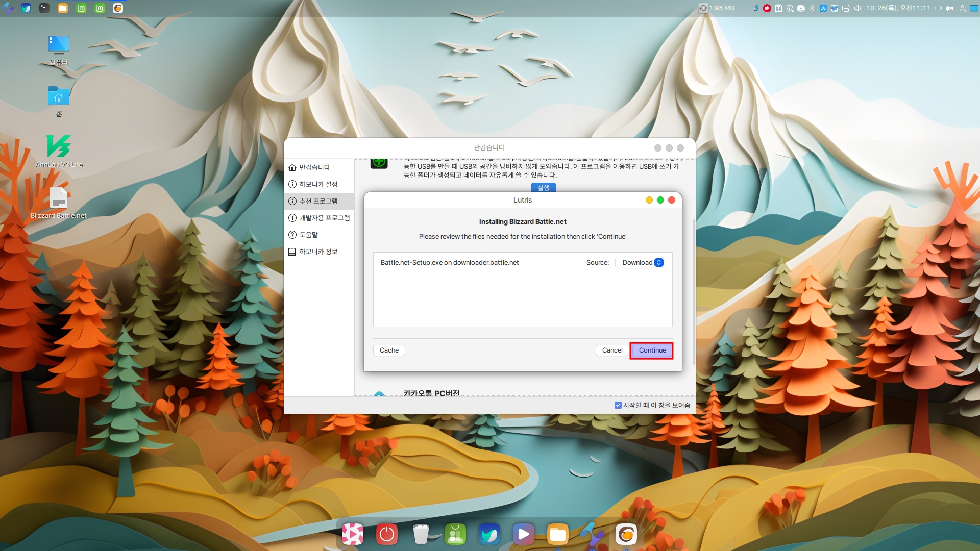The height and width of the screenshot is (551, 980).
Task: Click the red power button dock icon
Action: (x=386, y=534)
